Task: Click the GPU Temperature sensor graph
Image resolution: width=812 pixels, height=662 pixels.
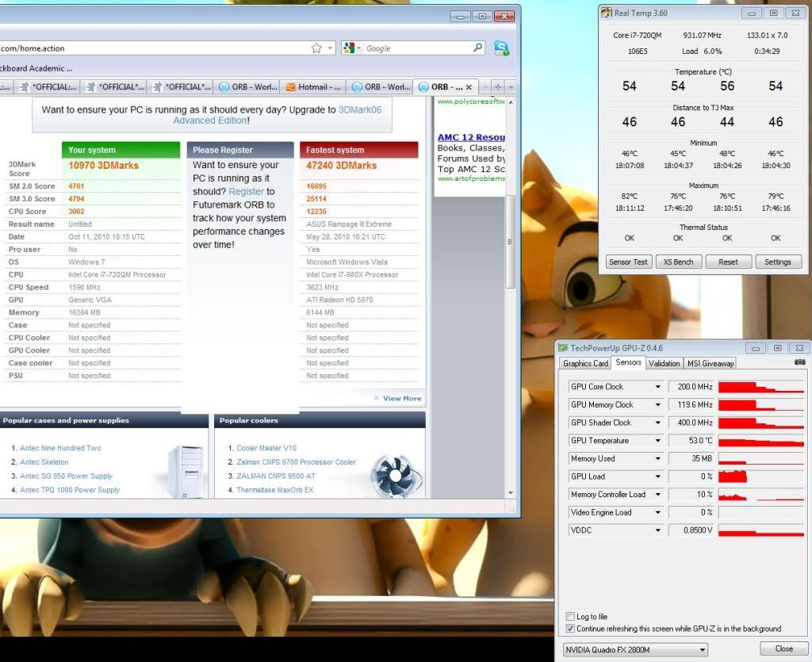Action: click(761, 441)
